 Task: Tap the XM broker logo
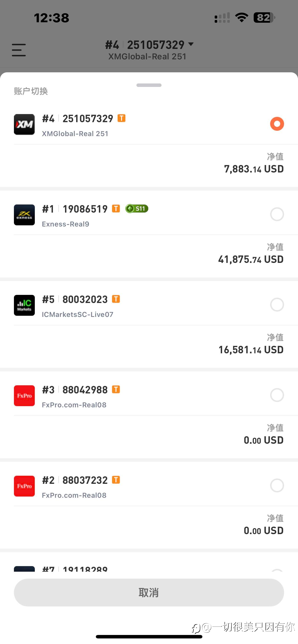pyautogui.click(x=24, y=124)
